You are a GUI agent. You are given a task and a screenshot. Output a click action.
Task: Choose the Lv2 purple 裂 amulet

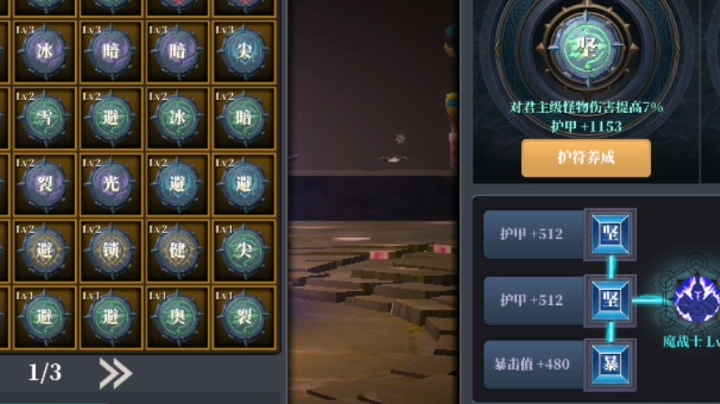45,185
